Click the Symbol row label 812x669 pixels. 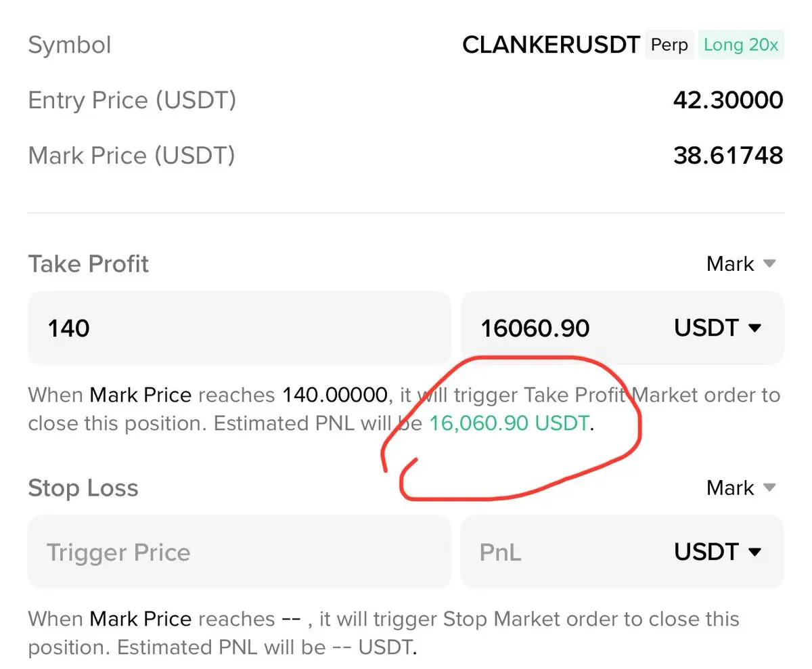[x=70, y=45]
